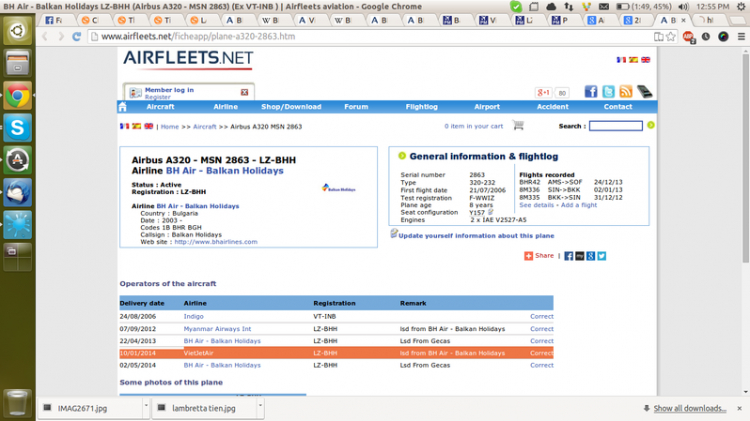Open Airfleets Facebook page icon
Screen dimensions: 750x421
tap(591, 91)
